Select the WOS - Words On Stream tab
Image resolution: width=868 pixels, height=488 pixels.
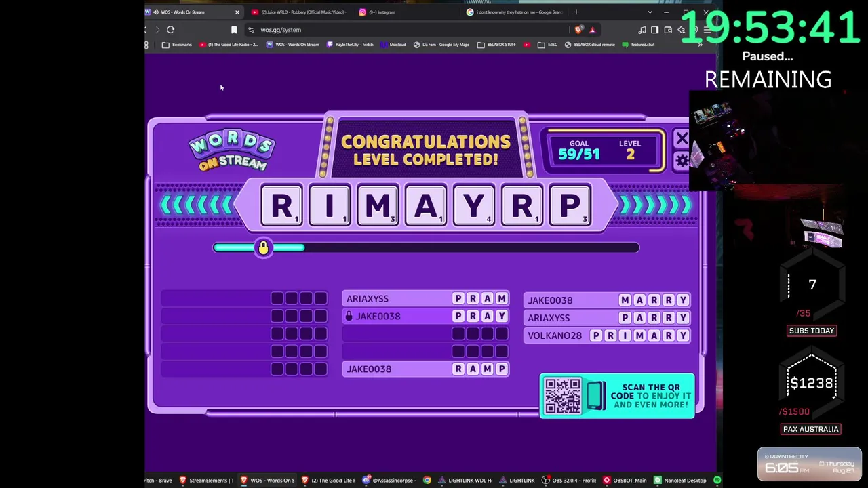coord(193,12)
